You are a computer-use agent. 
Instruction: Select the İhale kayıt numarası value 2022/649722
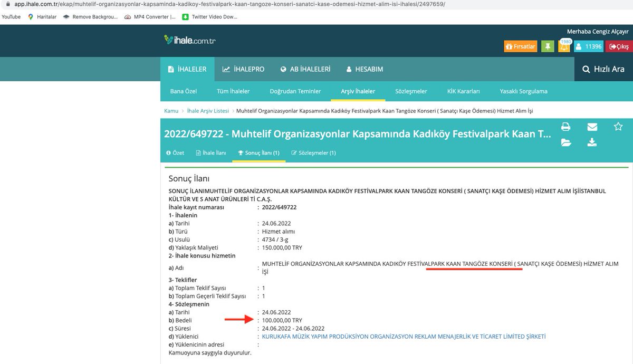coord(279,207)
